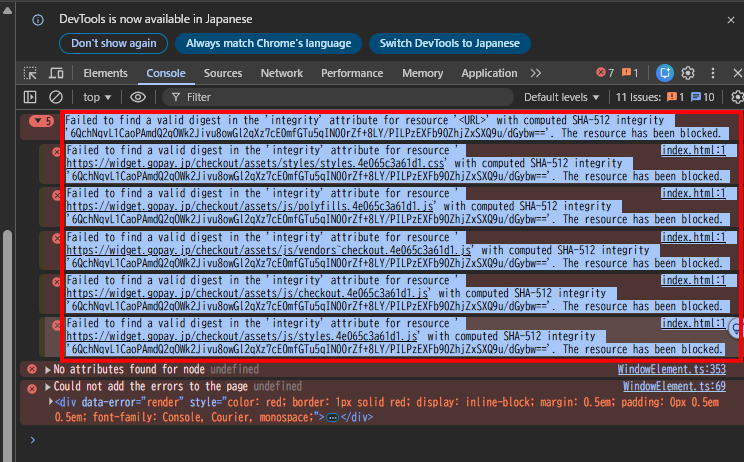Switch to the Network tab
This screenshot has height=462, width=744.
coord(281,73)
